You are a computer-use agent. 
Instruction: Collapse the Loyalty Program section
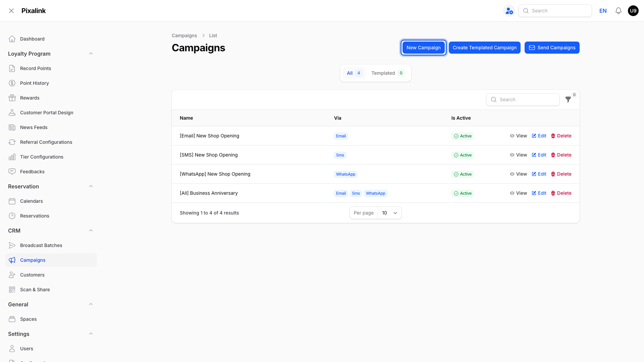click(91, 54)
